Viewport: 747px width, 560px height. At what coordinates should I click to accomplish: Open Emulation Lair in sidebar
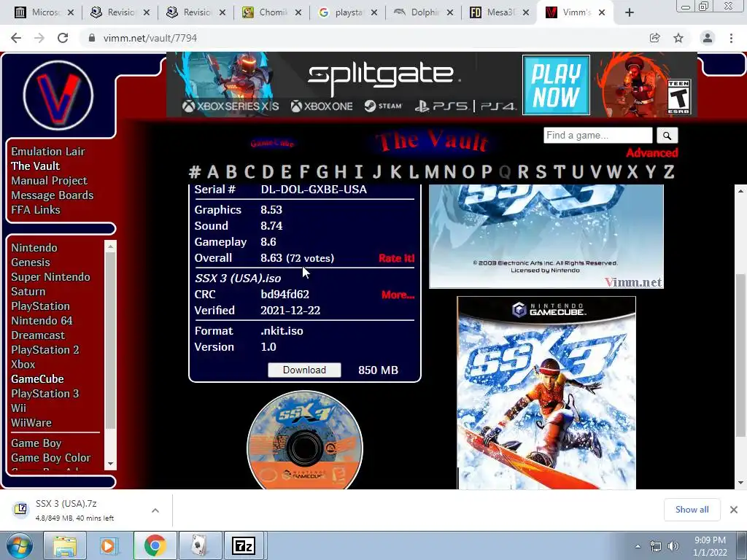48,152
